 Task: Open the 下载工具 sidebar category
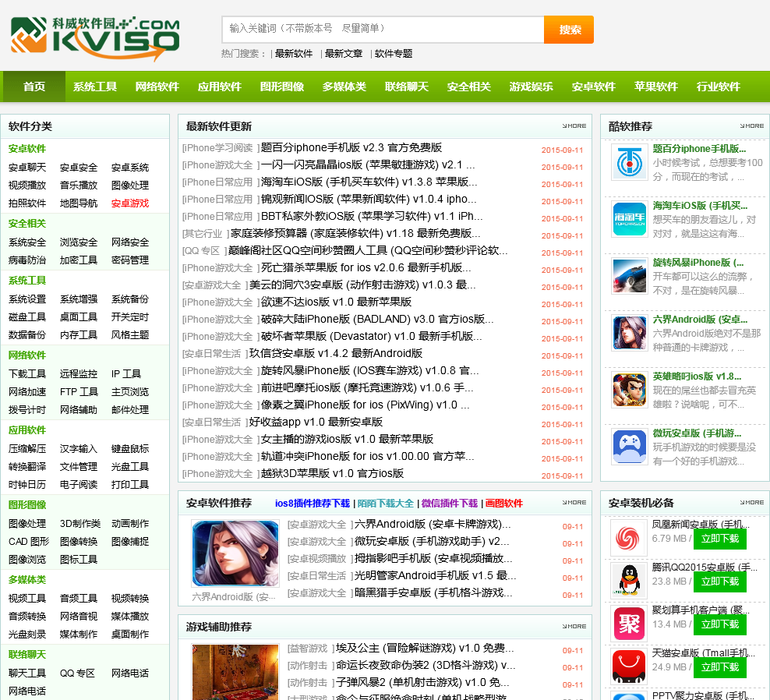(x=27, y=374)
